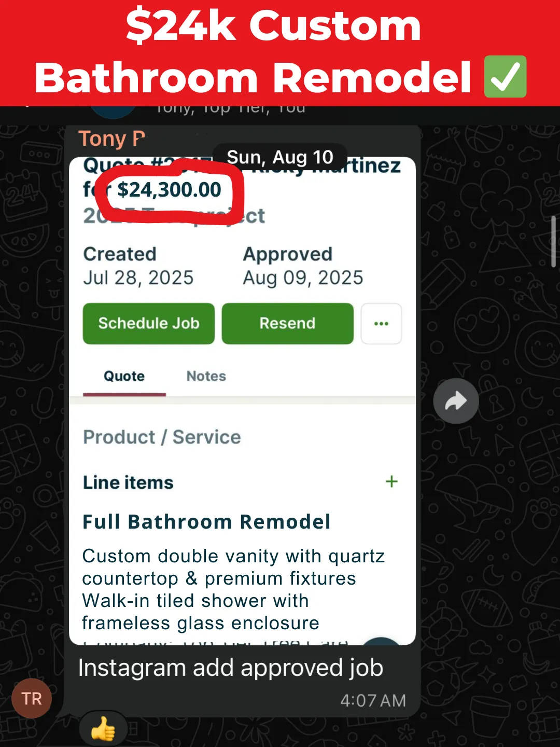The height and width of the screenshot is (747, 560).
Task: Open the TR profile avatar
Action: [32, 698]
